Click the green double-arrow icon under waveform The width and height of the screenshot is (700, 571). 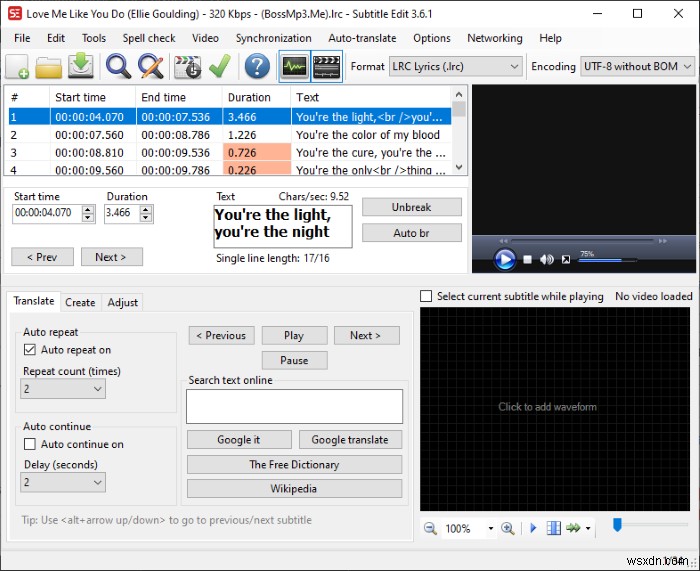pyautogui.click(x=573, y=529)
